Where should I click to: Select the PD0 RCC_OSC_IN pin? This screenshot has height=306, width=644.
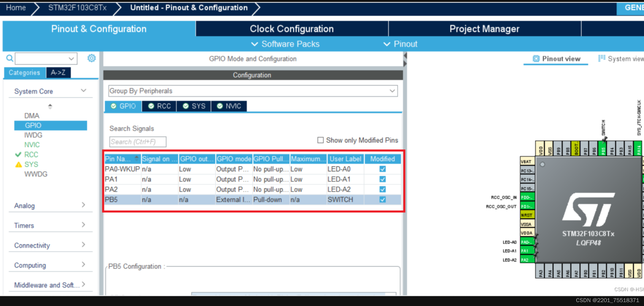pyautogui.click(x=527, y=197)
